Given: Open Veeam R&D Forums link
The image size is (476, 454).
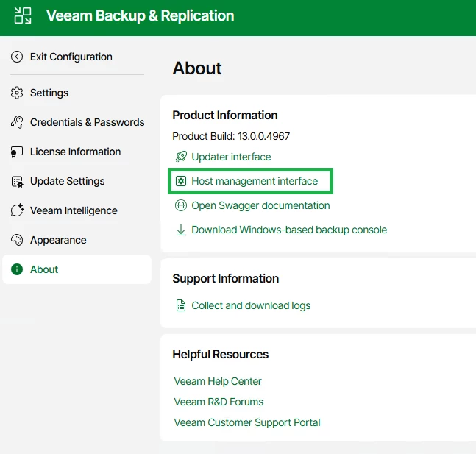Looking at the screenshot, I should point(219,402).
